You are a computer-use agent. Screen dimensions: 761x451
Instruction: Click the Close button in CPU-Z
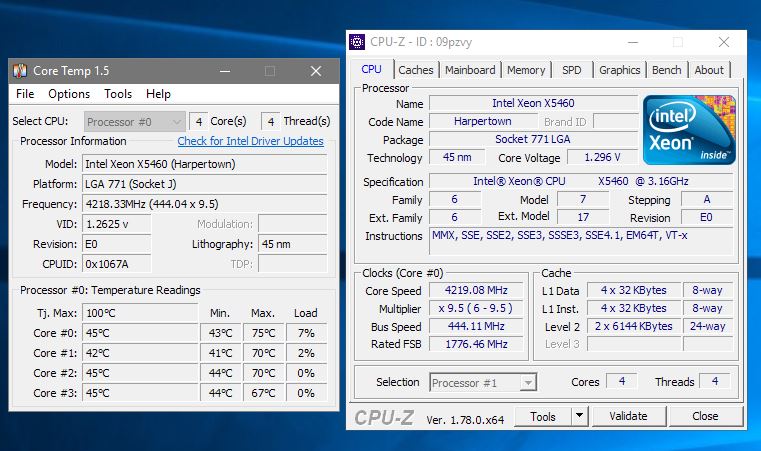pyautogui.click(x=705, y=416)
